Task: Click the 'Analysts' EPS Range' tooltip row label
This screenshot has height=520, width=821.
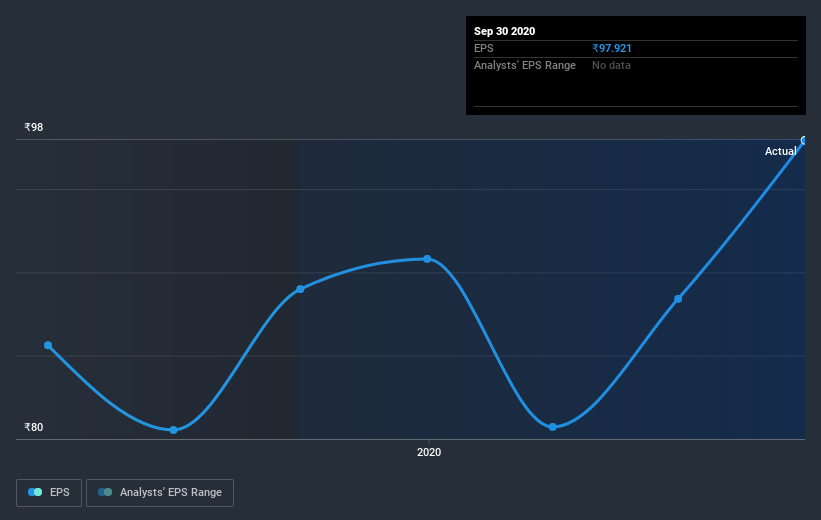Action: tap(525, 65)
